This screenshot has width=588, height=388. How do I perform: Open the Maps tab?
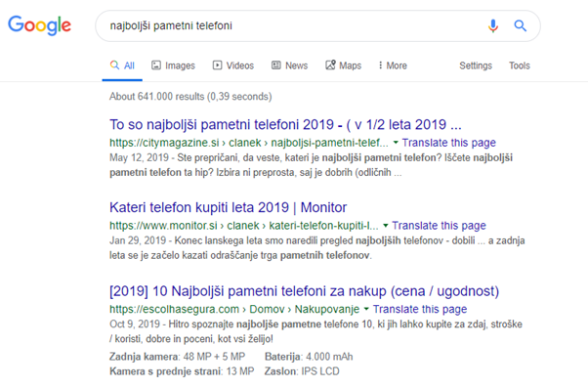click(x=344, y=65)
